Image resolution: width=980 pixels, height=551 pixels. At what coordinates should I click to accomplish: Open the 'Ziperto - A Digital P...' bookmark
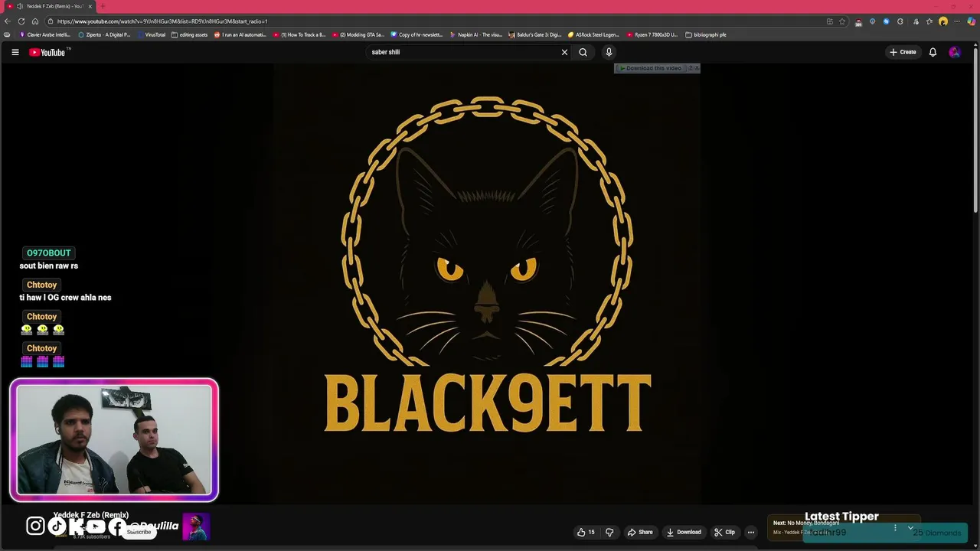[104, 34]
